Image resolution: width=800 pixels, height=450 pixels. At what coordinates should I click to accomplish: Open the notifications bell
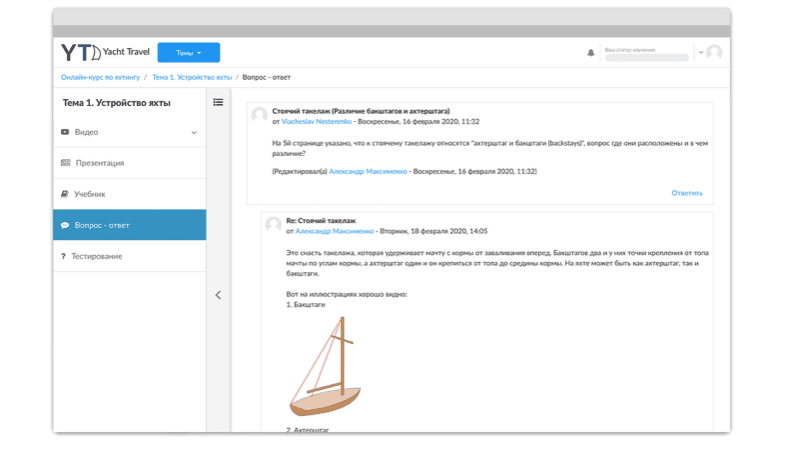[x=590, y=53]
